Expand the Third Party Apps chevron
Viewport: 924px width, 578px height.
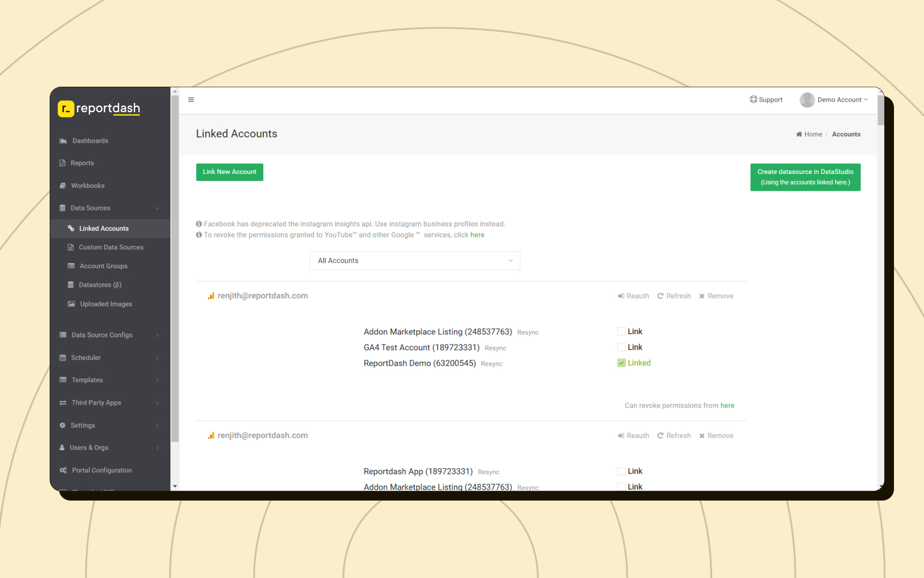point(157,403)
